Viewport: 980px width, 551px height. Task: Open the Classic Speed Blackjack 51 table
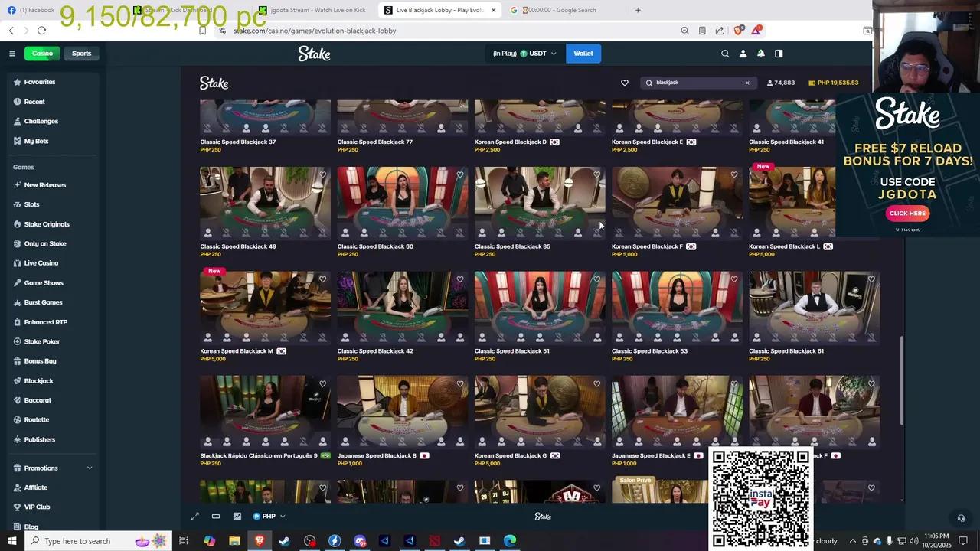[x=539, y=308]
